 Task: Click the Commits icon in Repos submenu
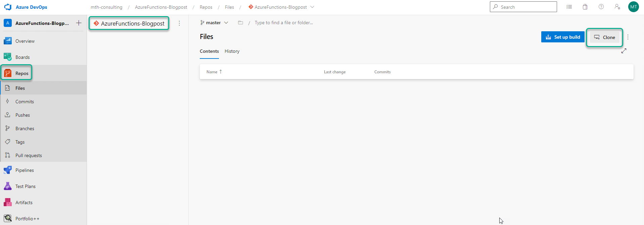coord(7,101)
